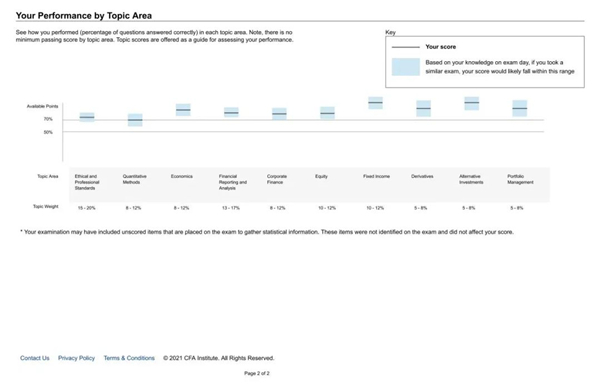
Task: Click the 15 - 20% topic weight for Ethics
Action: [86, 208]
